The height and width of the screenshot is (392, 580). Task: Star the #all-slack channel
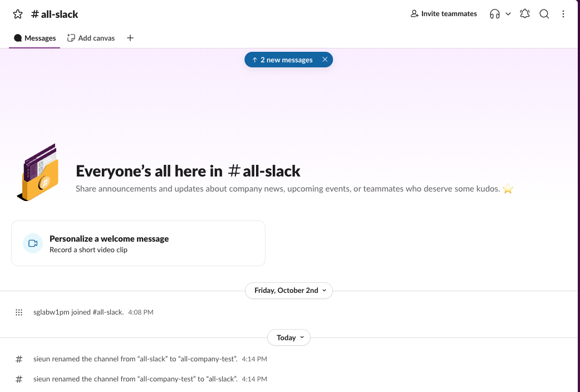point(18,14)
